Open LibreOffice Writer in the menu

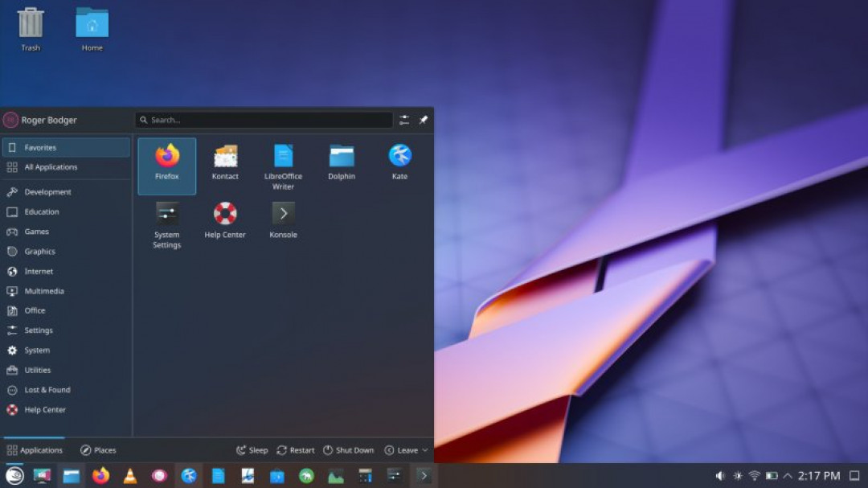coord(283,166)
